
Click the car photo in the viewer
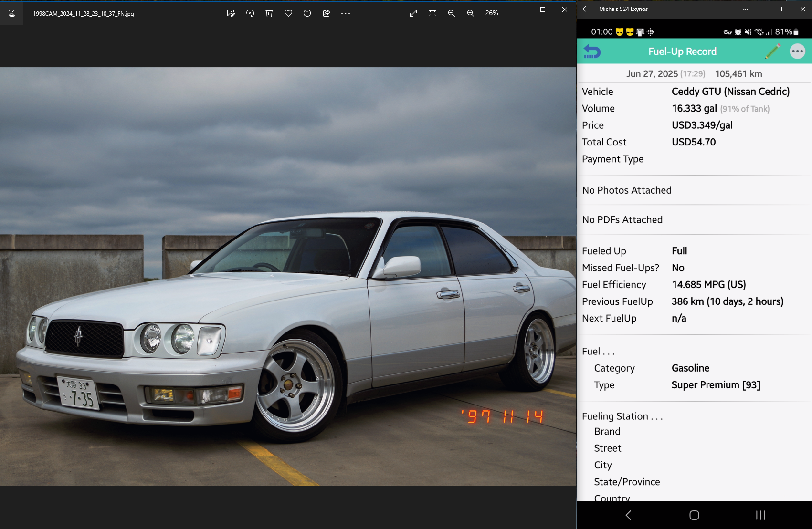(x=288, y=277)
